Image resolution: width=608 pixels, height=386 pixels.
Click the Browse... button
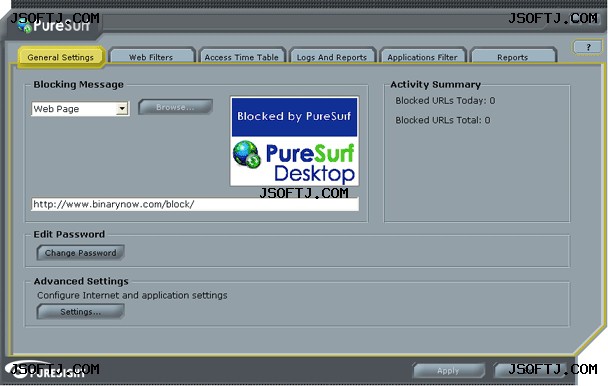175,107
